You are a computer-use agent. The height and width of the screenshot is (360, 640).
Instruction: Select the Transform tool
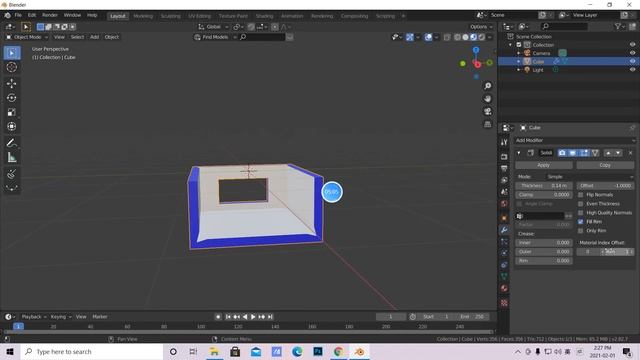[12, 126]
